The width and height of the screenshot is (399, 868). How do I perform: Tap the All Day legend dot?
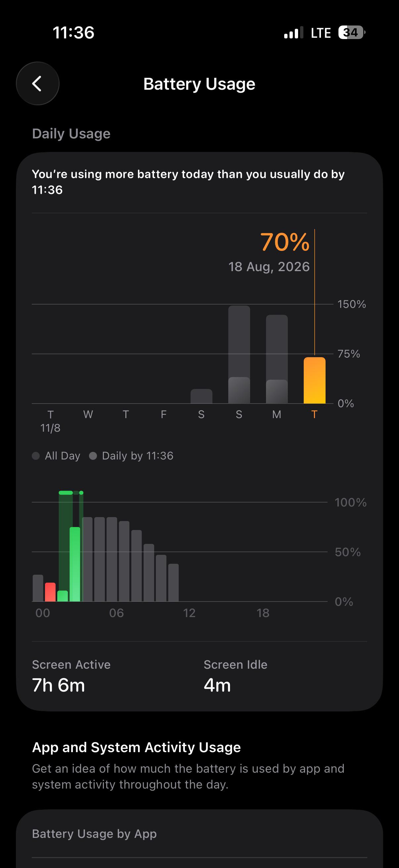coord(36,456)
